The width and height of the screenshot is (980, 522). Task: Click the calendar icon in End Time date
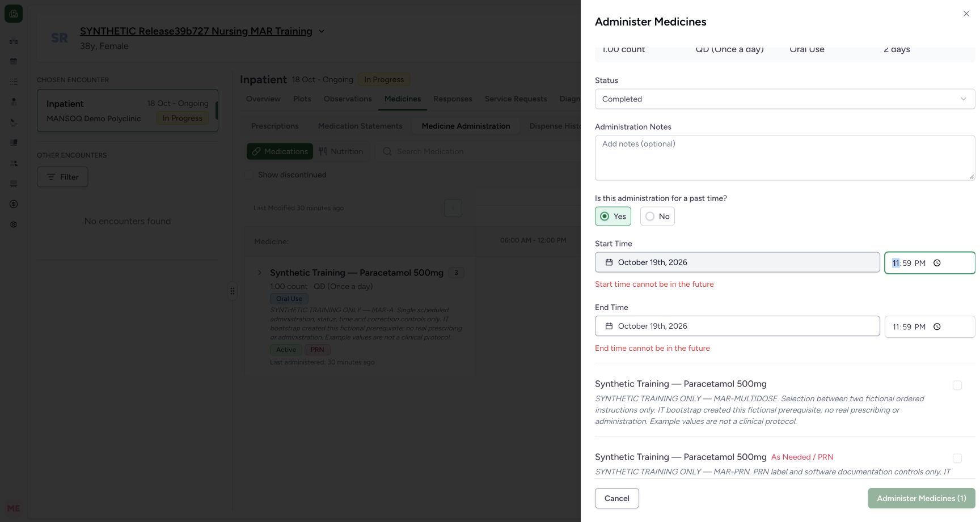(x=609, y=326)
